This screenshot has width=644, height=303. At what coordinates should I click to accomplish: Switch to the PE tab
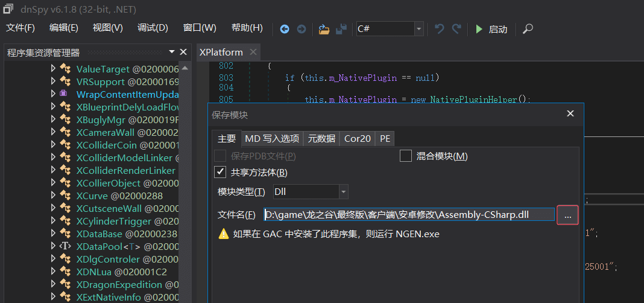[x=385, y=139]
